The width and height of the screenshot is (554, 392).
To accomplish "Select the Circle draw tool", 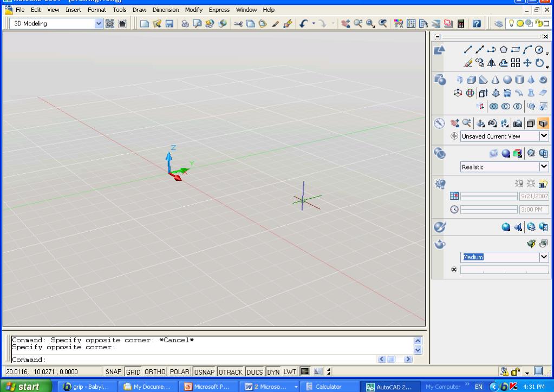I will pos(539,50).
